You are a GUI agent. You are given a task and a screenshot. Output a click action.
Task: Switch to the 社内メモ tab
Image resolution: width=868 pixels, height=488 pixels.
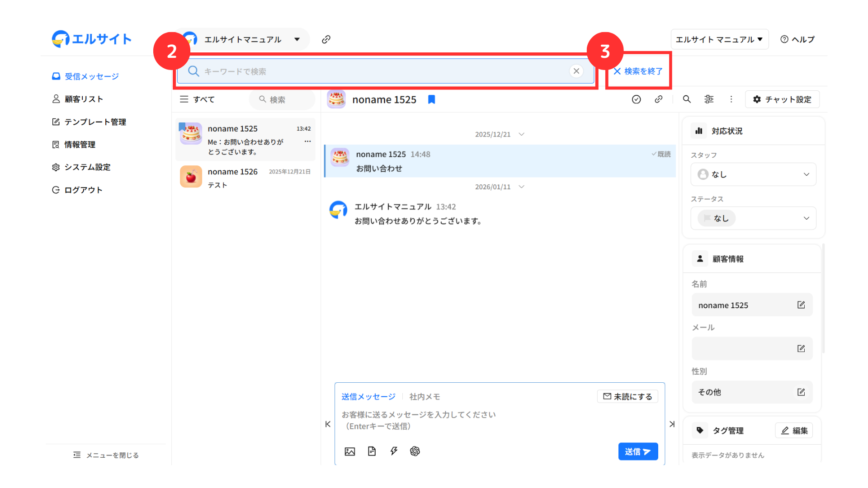tap(425, 397)
